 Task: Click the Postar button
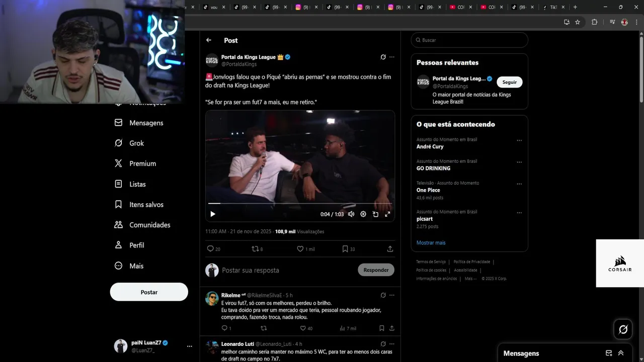[149, 292]
